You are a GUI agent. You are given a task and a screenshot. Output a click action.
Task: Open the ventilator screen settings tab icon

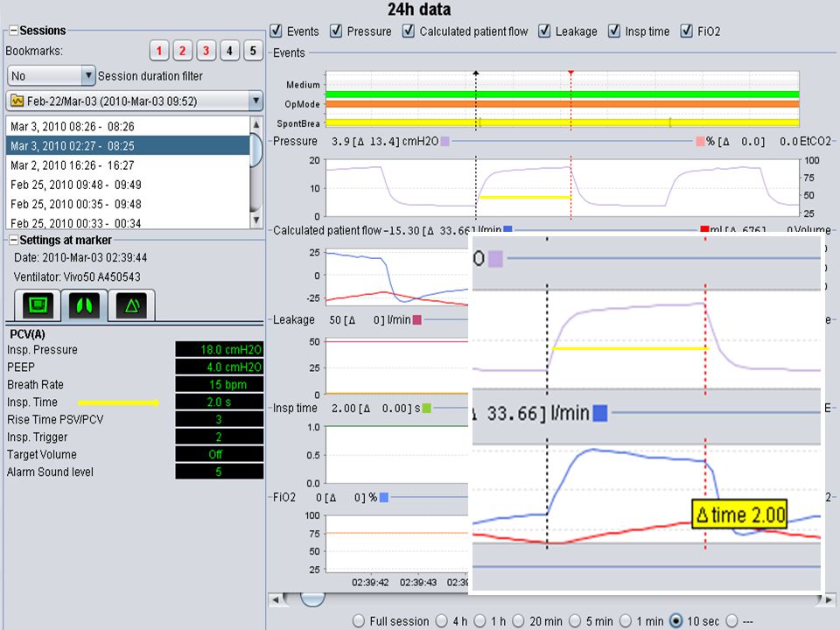38,305
